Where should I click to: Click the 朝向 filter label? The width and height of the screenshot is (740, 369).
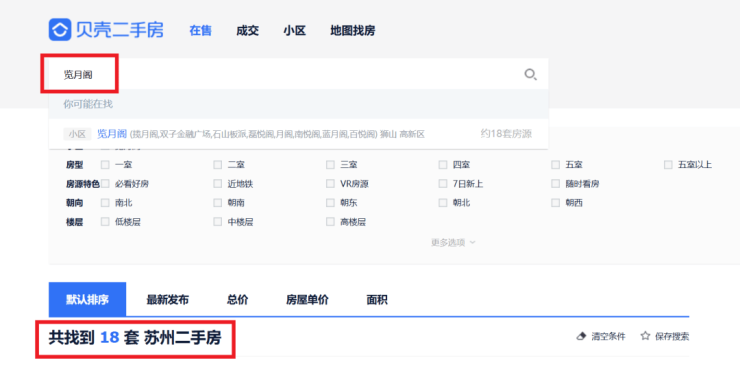point(75,203)
